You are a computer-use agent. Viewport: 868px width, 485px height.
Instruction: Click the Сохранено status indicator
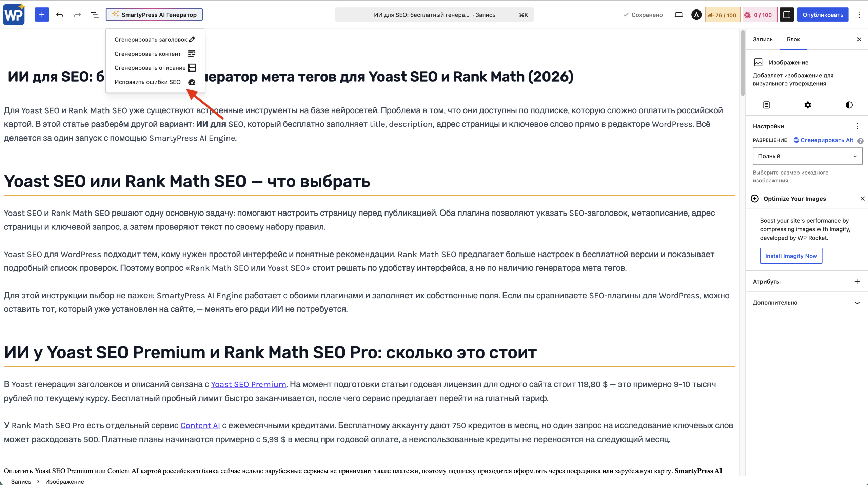click(x=643, y=15)
